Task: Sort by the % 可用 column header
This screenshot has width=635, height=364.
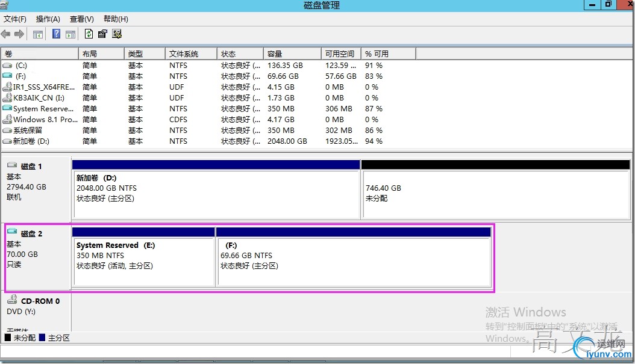Action: [x=389, y=54]
